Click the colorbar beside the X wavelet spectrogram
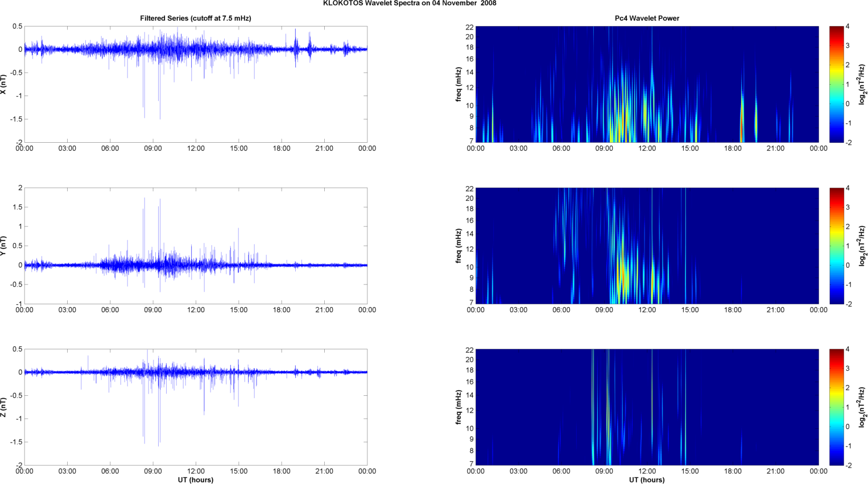The height and width of the screenshot is (484, 868). click(837, 84)
